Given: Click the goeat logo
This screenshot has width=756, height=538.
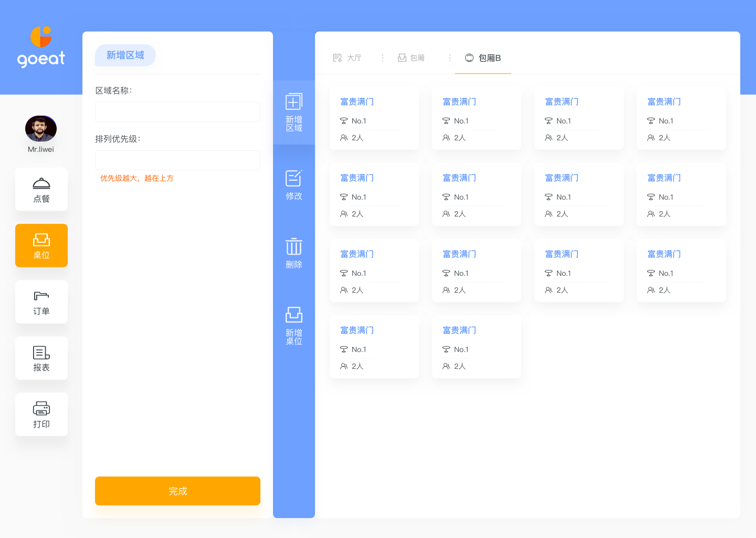Looking at the screenshot, I should (x=41, y=47).
